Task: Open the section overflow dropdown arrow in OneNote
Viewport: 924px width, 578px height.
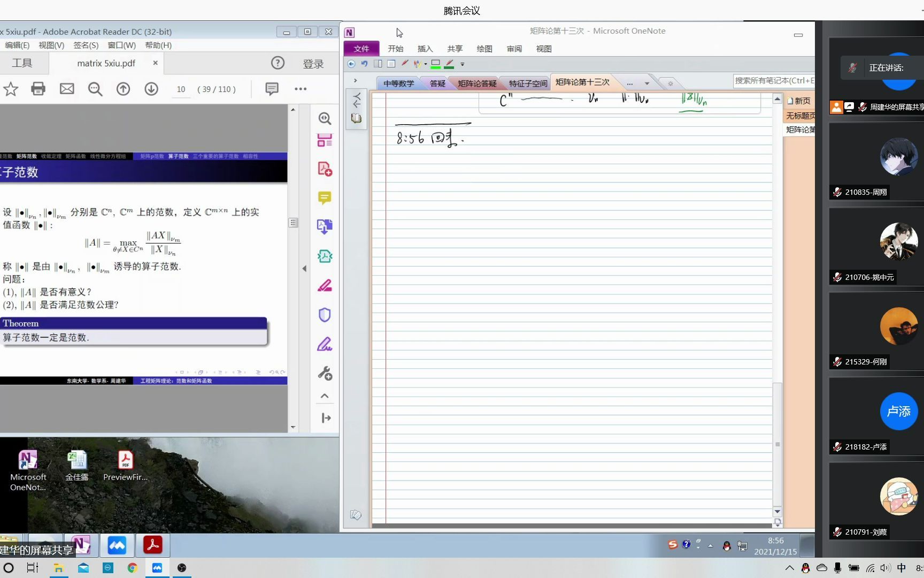Action: [647, 83]
